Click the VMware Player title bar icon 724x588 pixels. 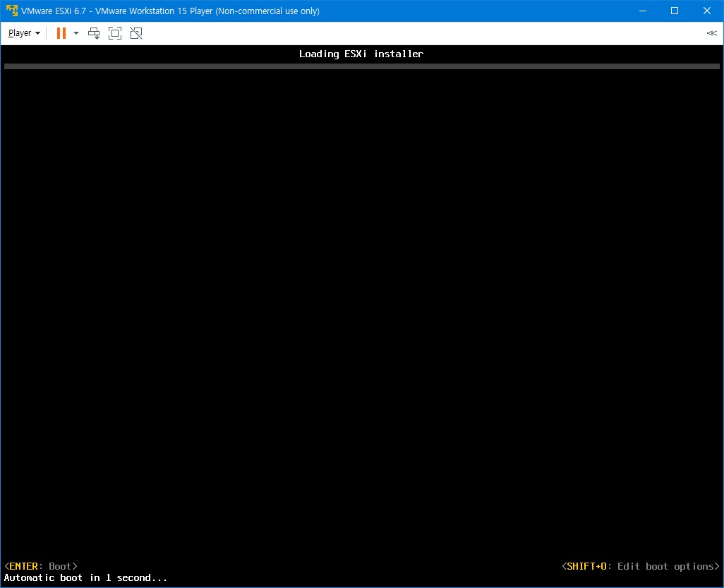point(11,11)
